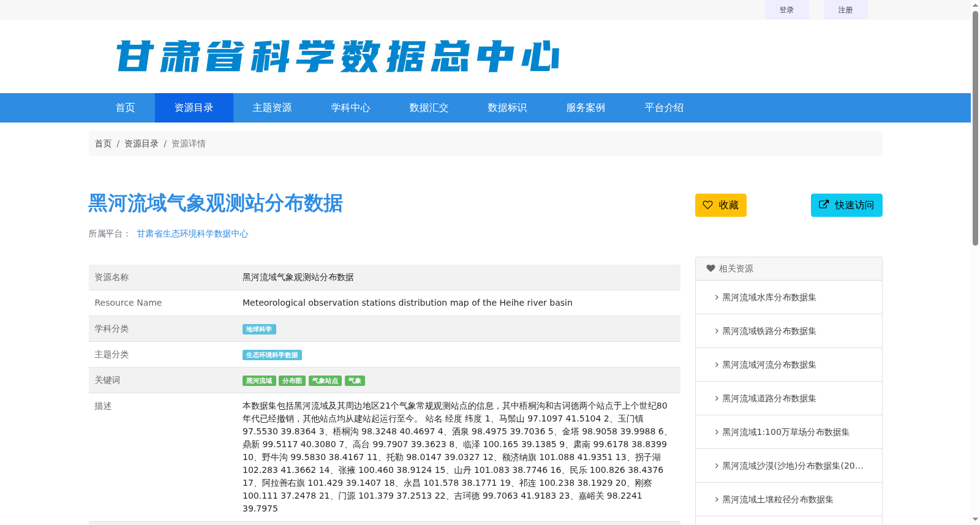Click the heart icon in 收藏 button
The image size is (980, 525).
click(x=707, y=205)
